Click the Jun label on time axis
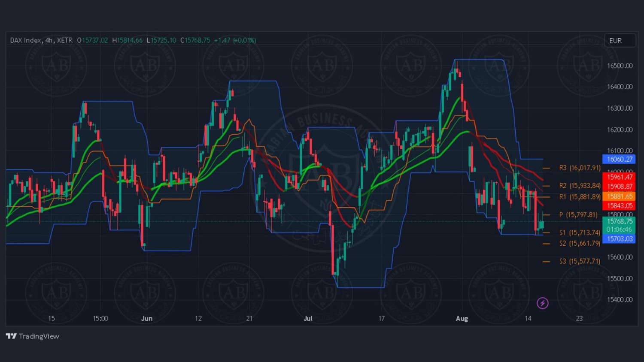This screenshot has height=362, width=644. pyautogui.click(x=147, y=318)
